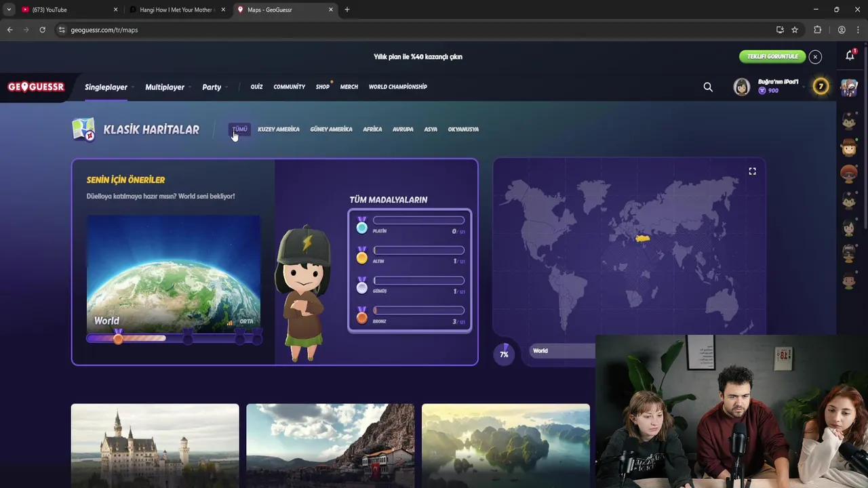Open the top friend avatar in sidebar
This screenshot has width=868, height=488.
coord(849,87)
